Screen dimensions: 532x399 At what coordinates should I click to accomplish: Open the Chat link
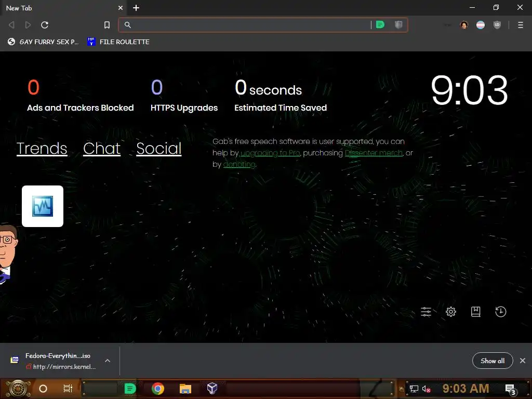coord(102,149)
